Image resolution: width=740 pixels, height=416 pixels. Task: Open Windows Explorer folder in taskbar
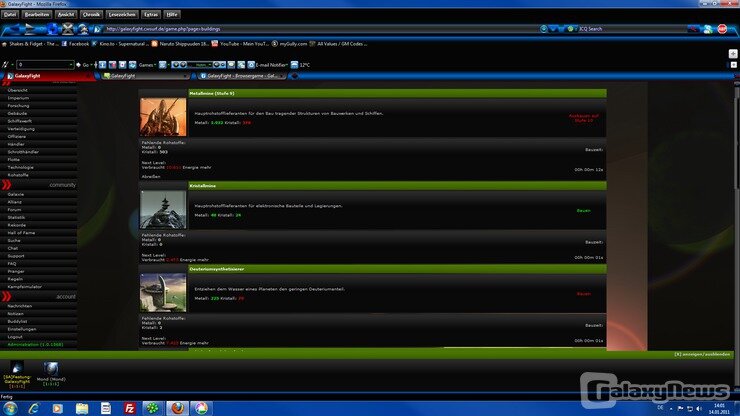(x=82, y=408)
